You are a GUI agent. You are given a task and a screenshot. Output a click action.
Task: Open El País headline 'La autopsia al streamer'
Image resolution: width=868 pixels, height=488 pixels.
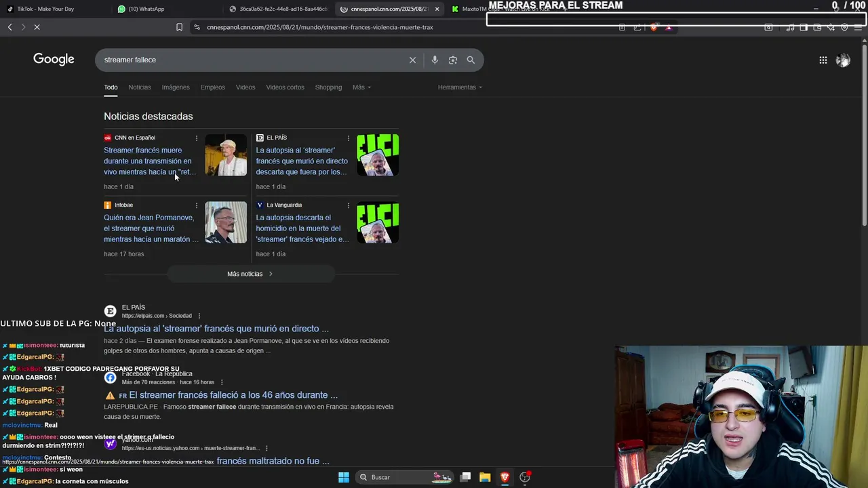pos(302,161)
